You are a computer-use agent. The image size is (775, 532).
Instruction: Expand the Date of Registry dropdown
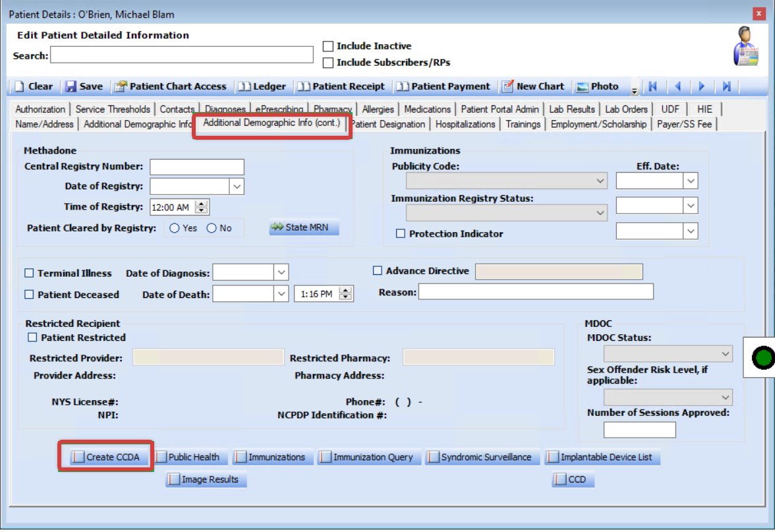point(237,186)
